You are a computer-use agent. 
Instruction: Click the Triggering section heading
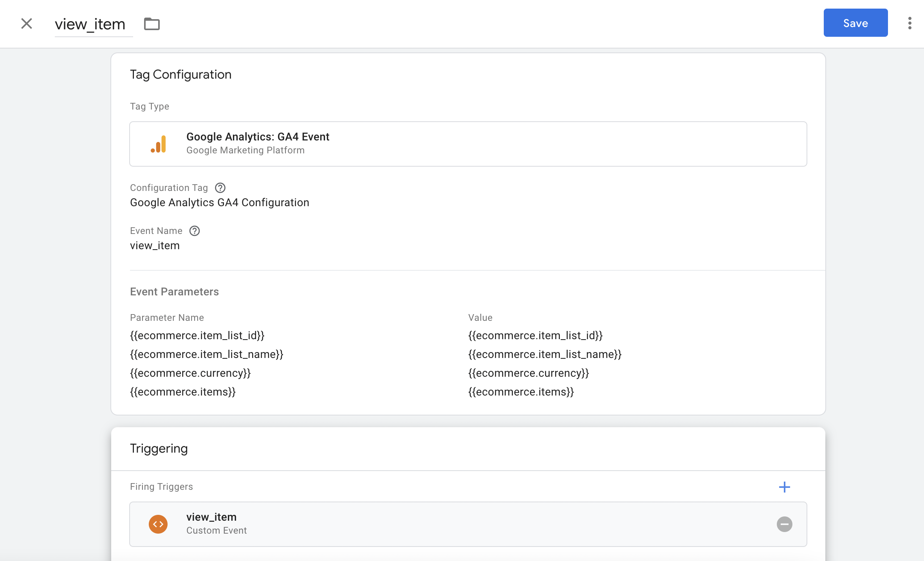click(x=159, y=448)
